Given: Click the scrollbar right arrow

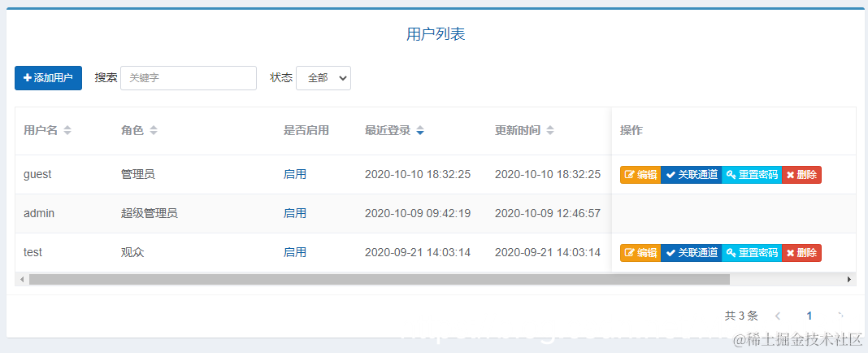Looking at the screenshot, I should [849, 279].
